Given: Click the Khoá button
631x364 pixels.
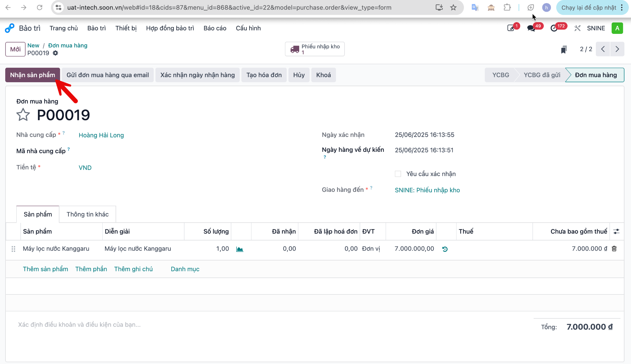Looking at the screenshot, I should pyautogui.click(x=323, y=75).
